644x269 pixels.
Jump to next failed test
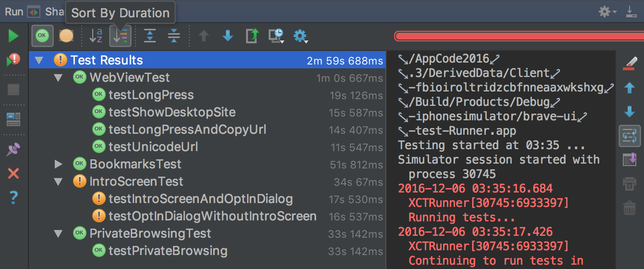click(x=228, y=36)
